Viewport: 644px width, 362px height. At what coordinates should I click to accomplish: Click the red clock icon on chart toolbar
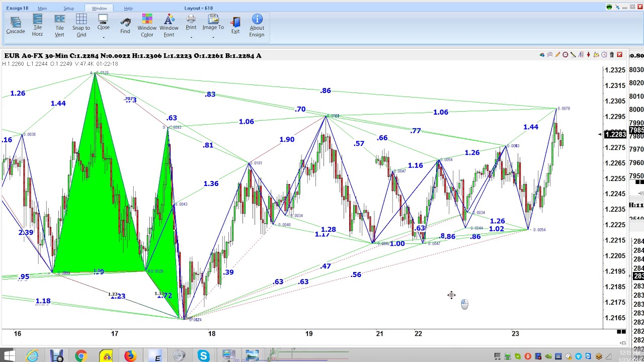point(566,55)
